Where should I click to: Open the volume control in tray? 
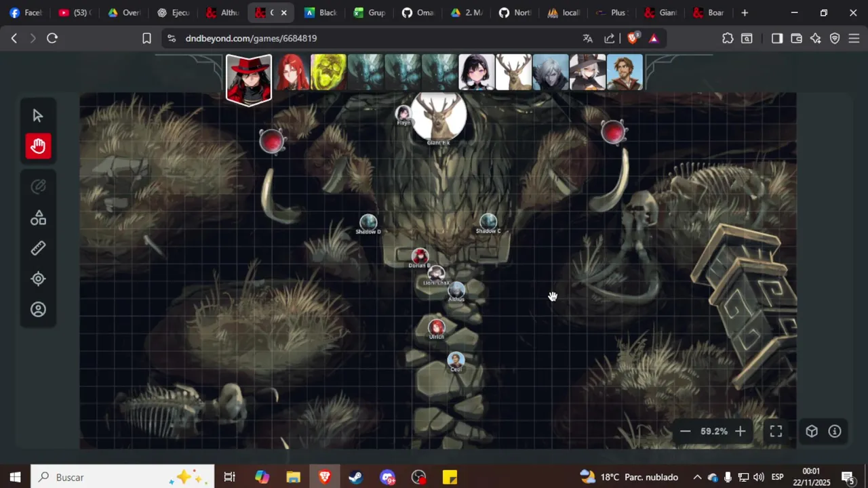[x=758, y=477]
